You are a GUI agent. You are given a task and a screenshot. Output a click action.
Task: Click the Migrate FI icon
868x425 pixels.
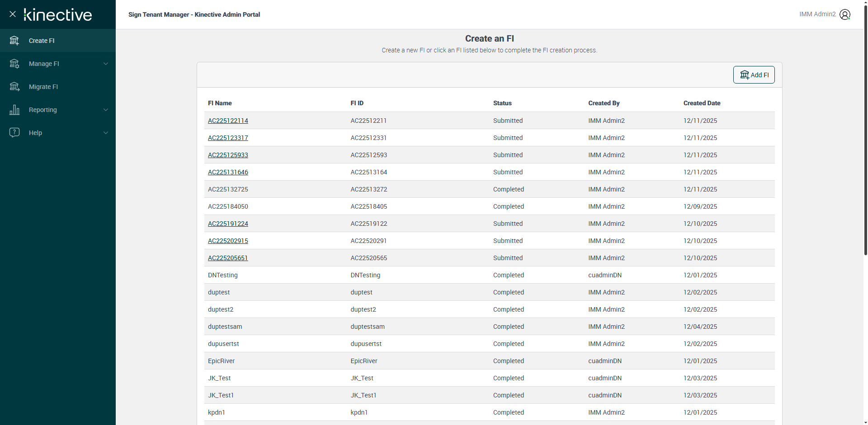point(14,87)
